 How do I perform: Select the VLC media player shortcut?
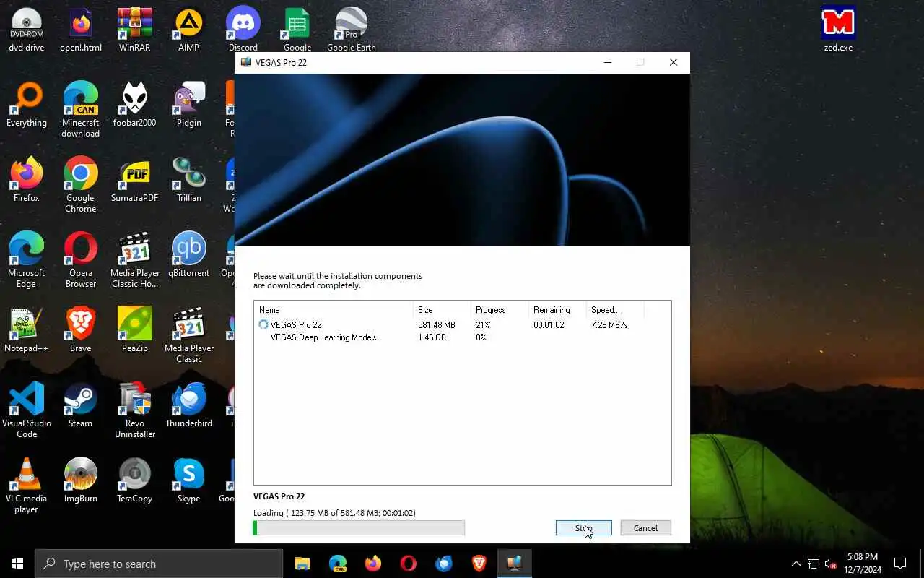[x=27, y=486]
